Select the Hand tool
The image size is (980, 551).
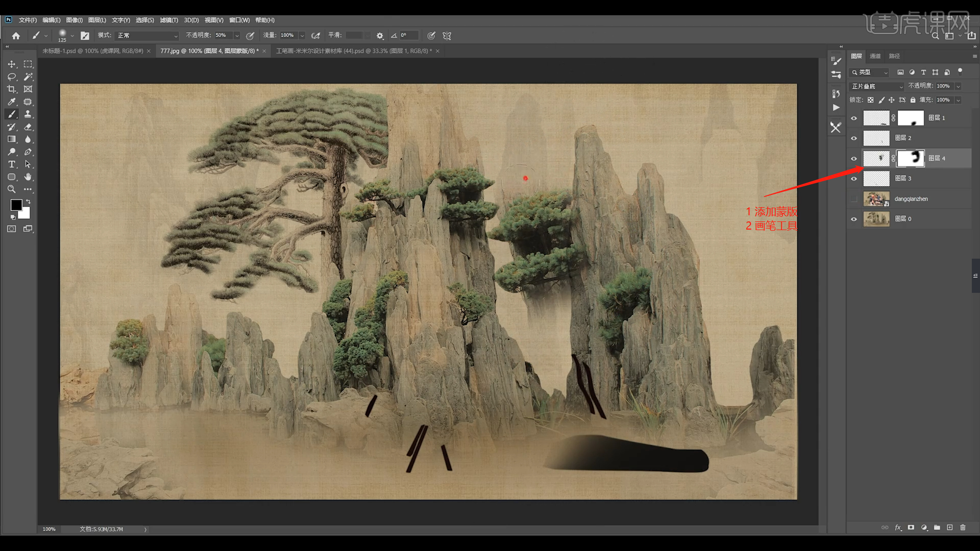click(x=28, y=177)
